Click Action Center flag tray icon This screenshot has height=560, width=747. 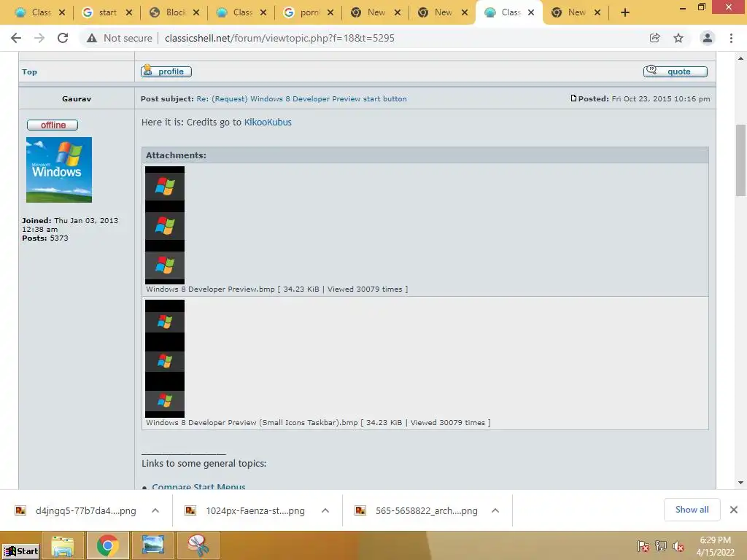click(x=643, y=546)
